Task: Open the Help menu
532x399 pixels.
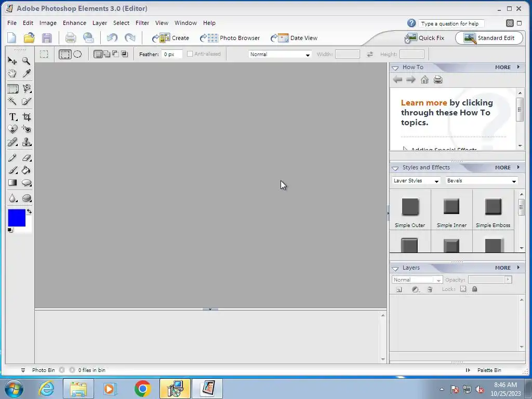Action: [209, 23]
